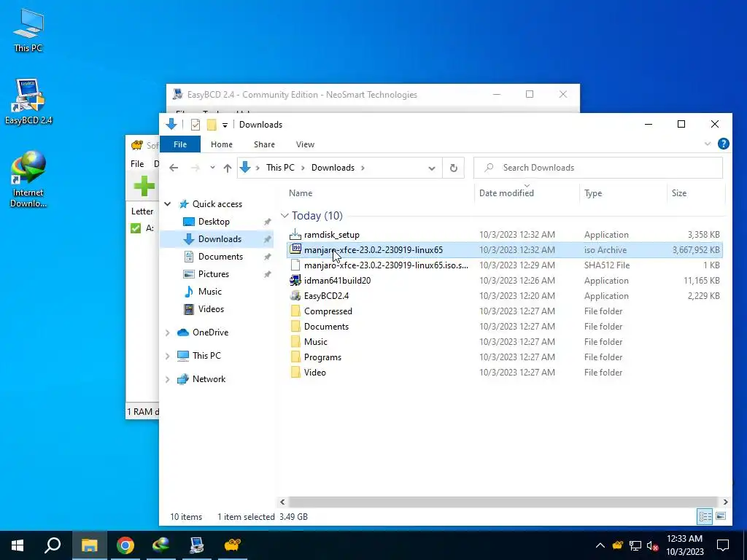The height and width of the screenshot is (560, 747).
Task: Click the Search Downloads field
Action: (598, 168)
